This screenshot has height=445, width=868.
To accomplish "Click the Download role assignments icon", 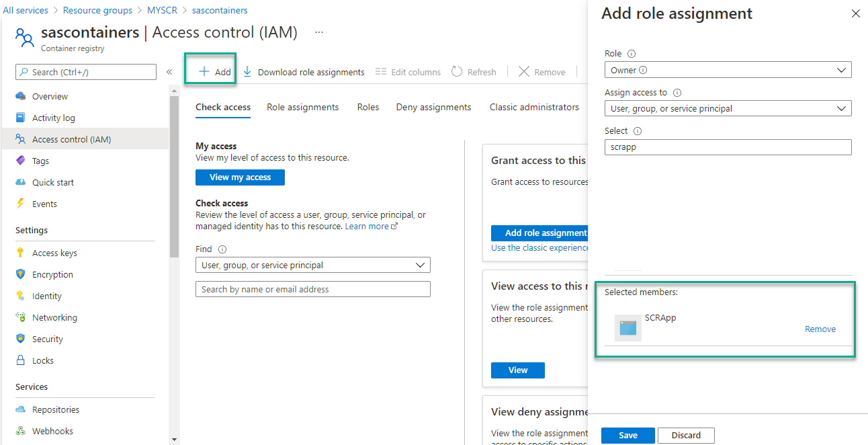I will coord(247,72).
